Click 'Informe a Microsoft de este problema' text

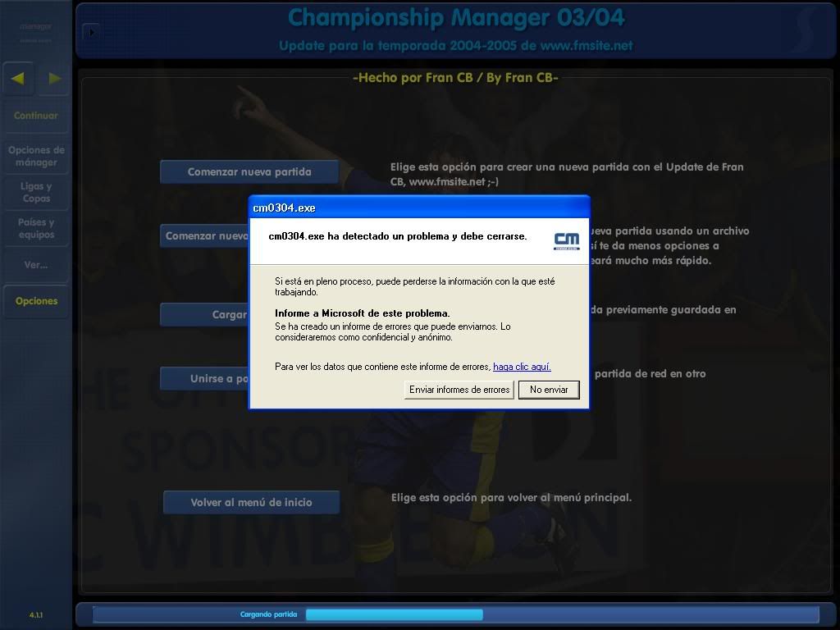362,313
